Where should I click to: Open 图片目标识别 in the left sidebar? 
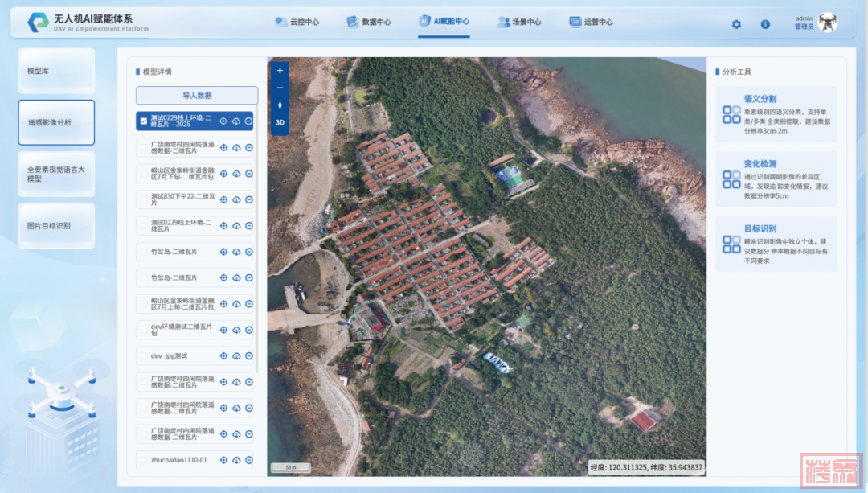pos(56,226)
